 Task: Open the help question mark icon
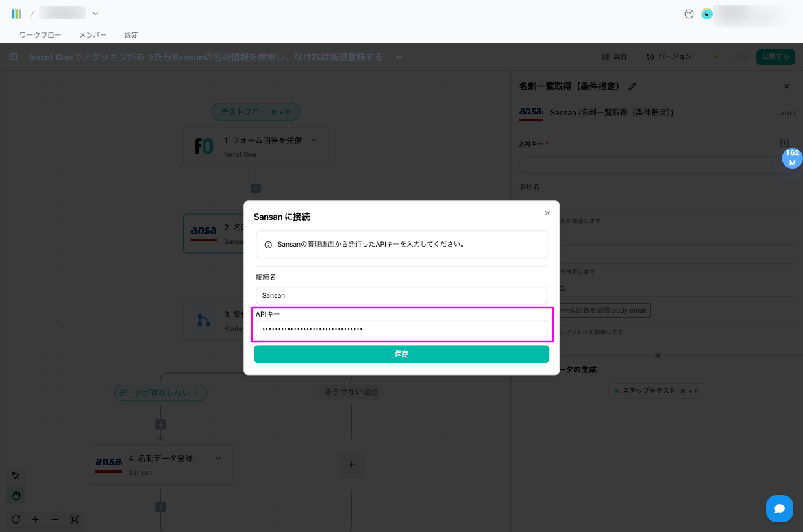pyautogui.click(x=689, y=14)
